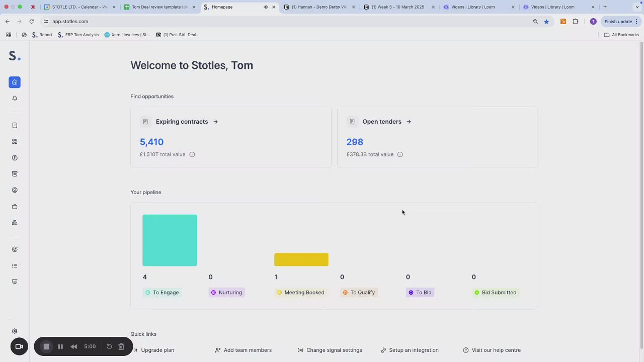Open a new browser tab
Screen dimensions: 644x362
(x=605, y=7)
